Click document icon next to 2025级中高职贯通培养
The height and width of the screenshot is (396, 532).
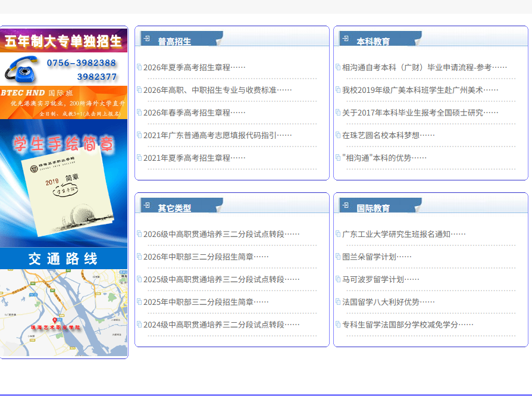point(139,279)
